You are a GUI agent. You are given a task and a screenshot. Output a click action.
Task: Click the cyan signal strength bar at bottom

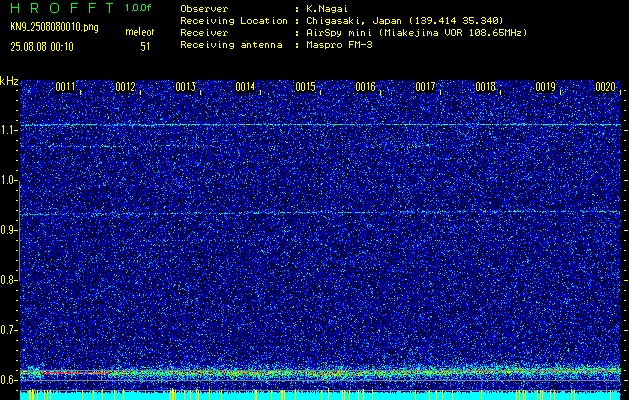coord(320,396)
